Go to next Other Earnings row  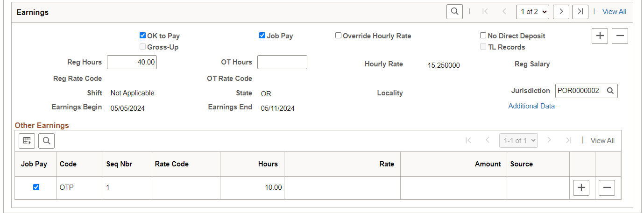[x=549, y=140]
